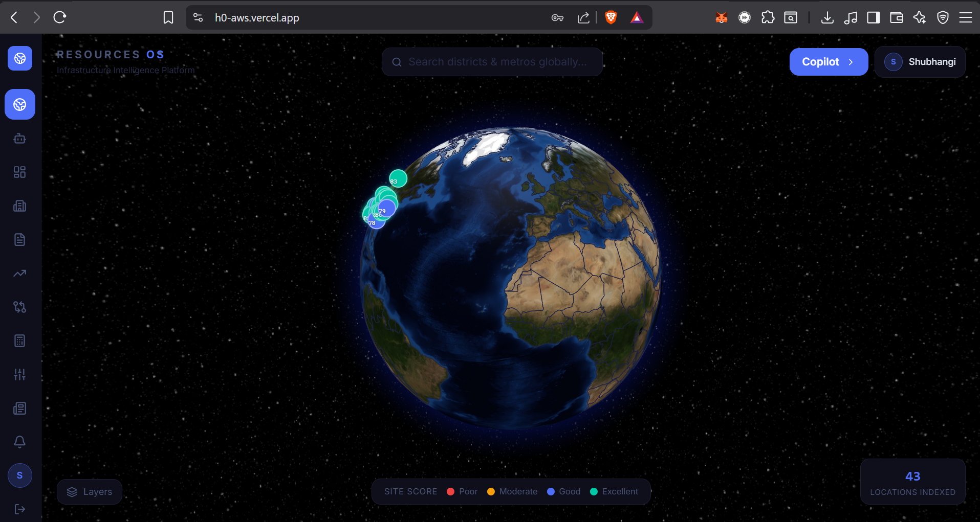Open the document reports sidebar icon
Viewport: 980px width, 522px height.
pyautogui.click(x=19, y=240)
